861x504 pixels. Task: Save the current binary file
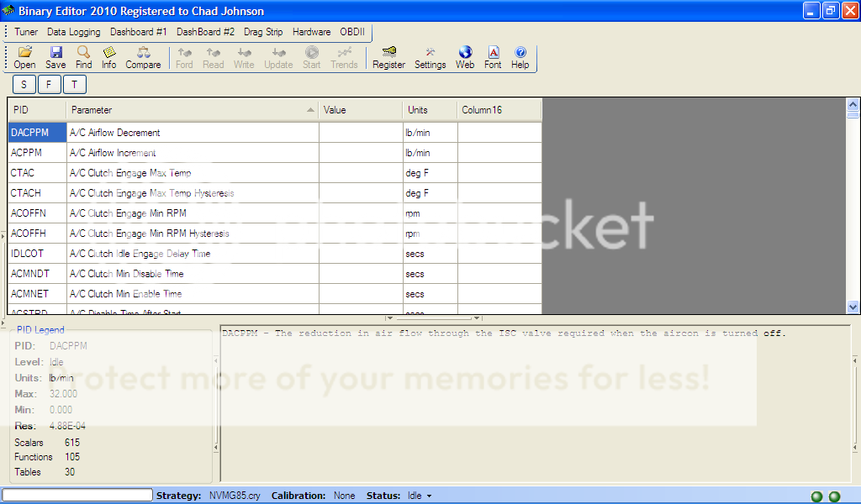pyautogui.click(x=55, y=58)
